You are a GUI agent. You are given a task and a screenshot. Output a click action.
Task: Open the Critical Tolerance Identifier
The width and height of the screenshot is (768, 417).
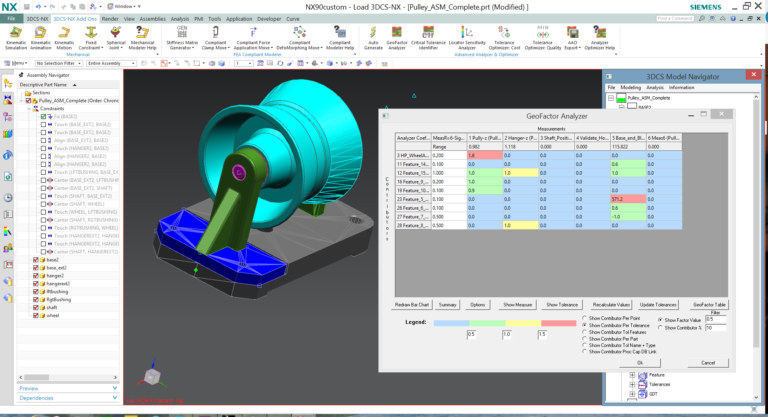click(x=428, y=38)
